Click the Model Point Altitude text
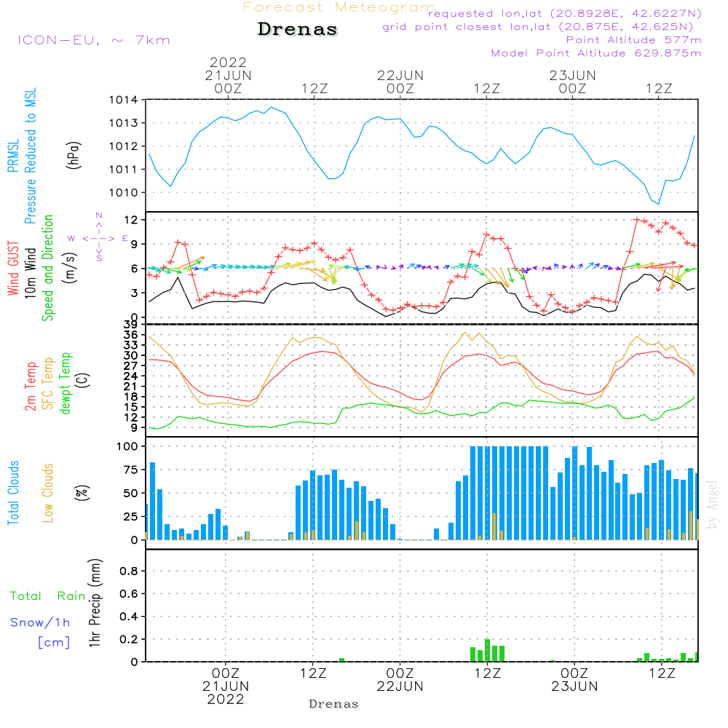Screen dimensions: 728x728 (x=596, y=53)
